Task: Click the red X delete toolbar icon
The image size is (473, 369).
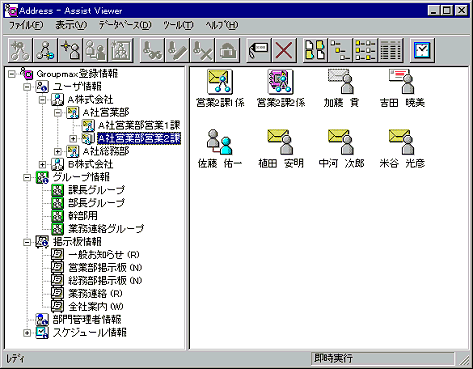Action: point(284,50)
